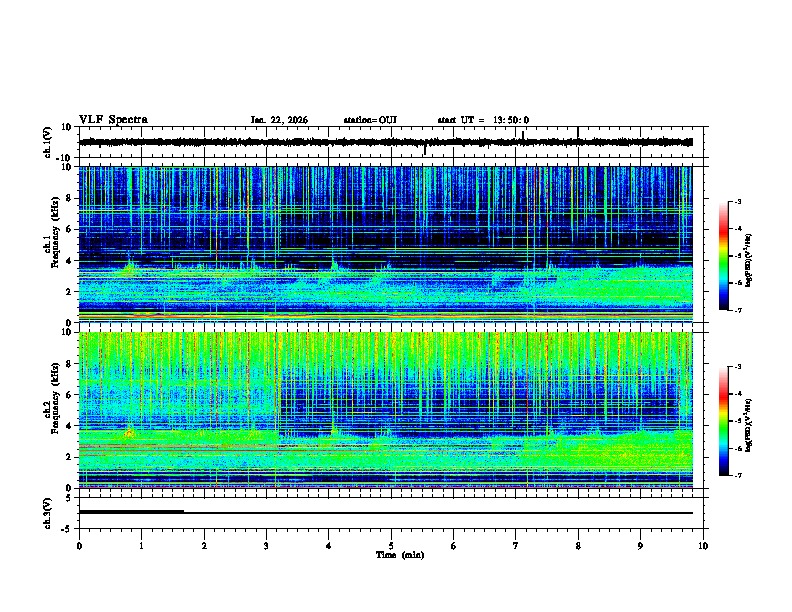Click the "6" kHz tick on ch.2 spectrogram
The height and width of the screenshot is (612, 792).
(x=70, y=395)
